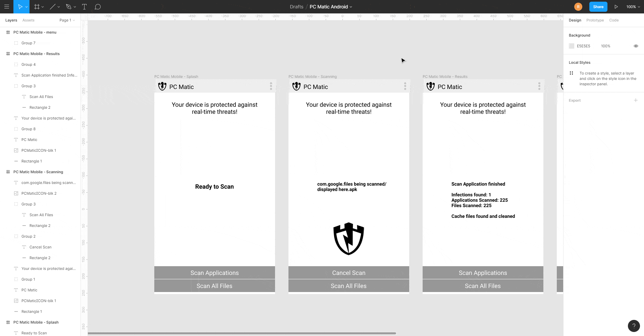Viewport: 644px width, 336px height.
Task: Edit the background opacity 100%
Action: (606, 46)
